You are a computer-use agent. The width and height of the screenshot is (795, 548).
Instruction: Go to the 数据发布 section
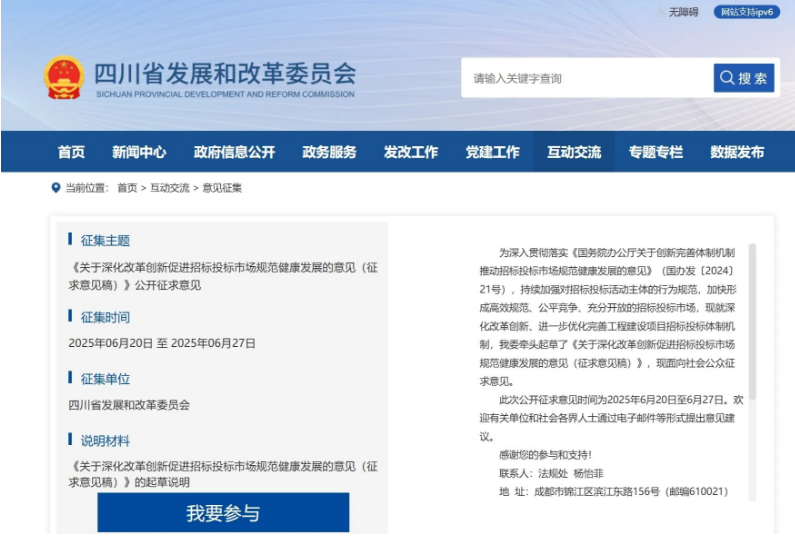[x=737, y=152]
